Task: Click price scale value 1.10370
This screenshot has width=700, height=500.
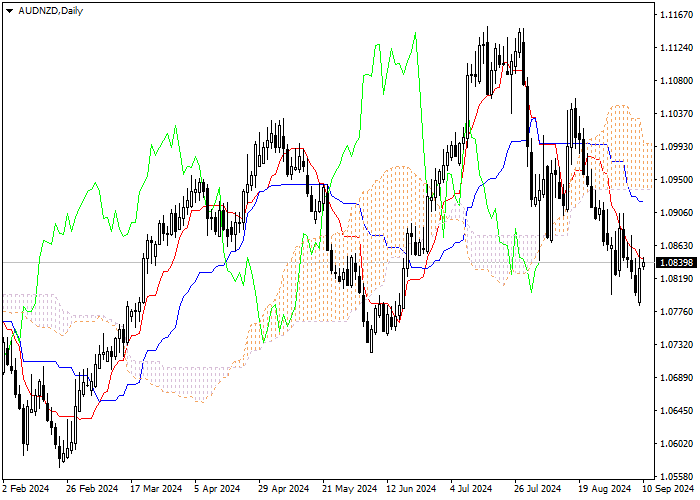Action: click(676, 114)
